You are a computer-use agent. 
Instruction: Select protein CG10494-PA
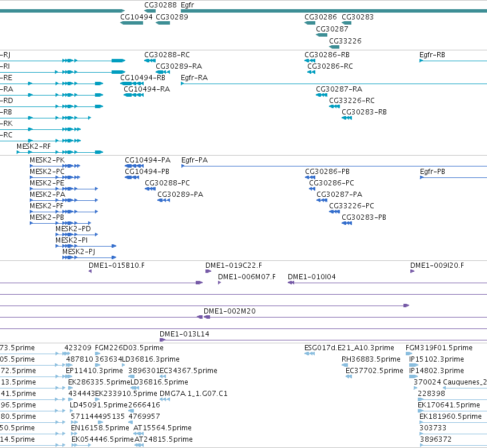148,160
